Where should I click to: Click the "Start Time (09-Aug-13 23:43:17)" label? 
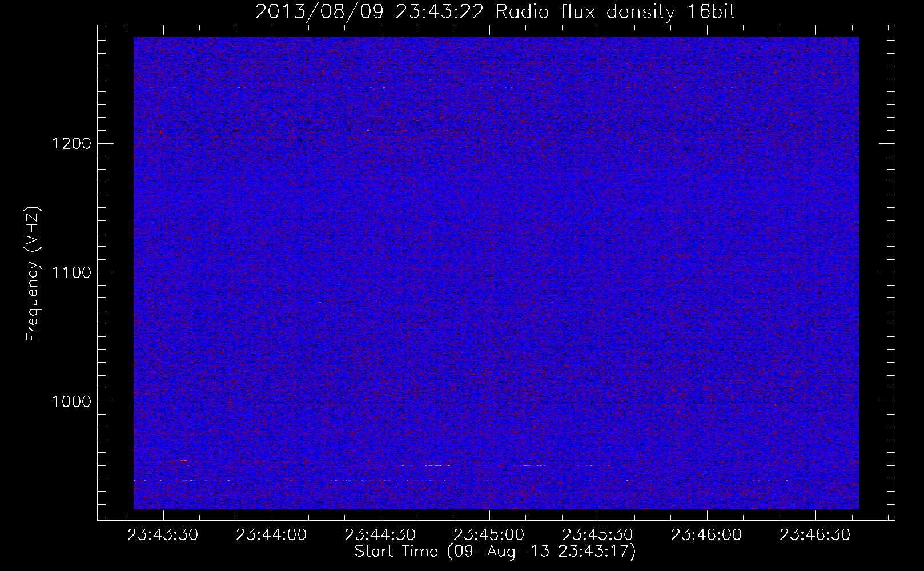click(495, 552)
